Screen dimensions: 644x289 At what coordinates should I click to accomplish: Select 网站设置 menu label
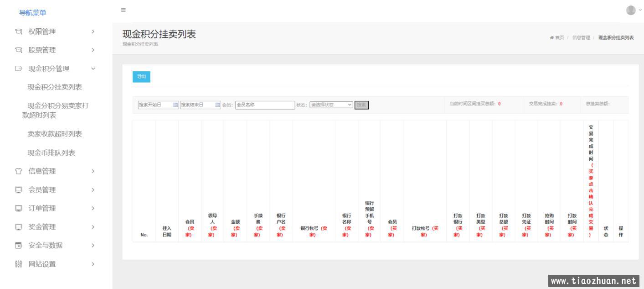coord(42,264)
